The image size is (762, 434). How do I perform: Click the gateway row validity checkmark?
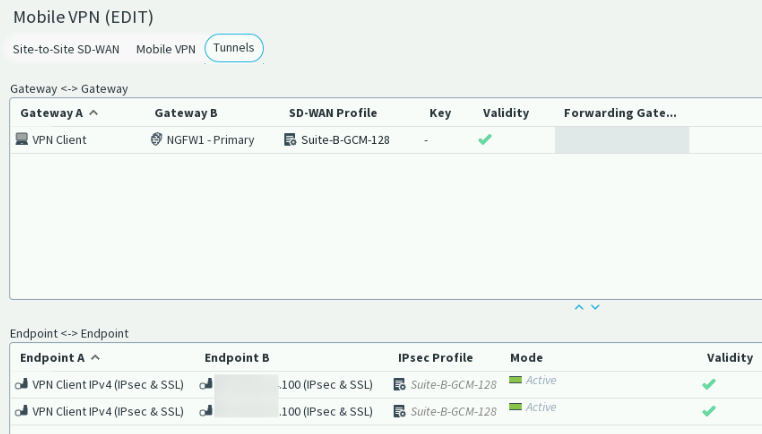point(485,139)
